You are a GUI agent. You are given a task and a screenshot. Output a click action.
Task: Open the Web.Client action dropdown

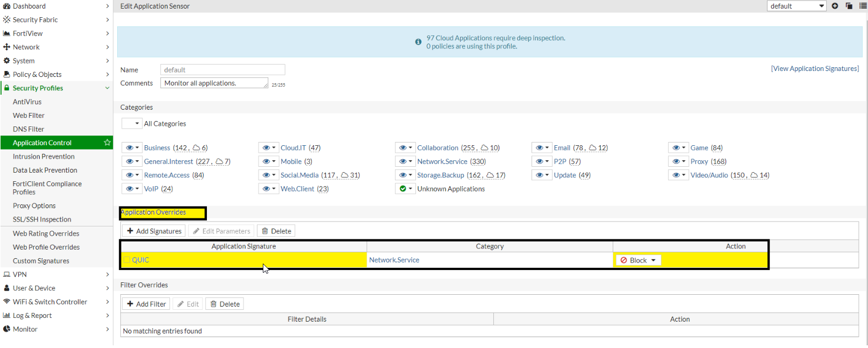(268, 189)
